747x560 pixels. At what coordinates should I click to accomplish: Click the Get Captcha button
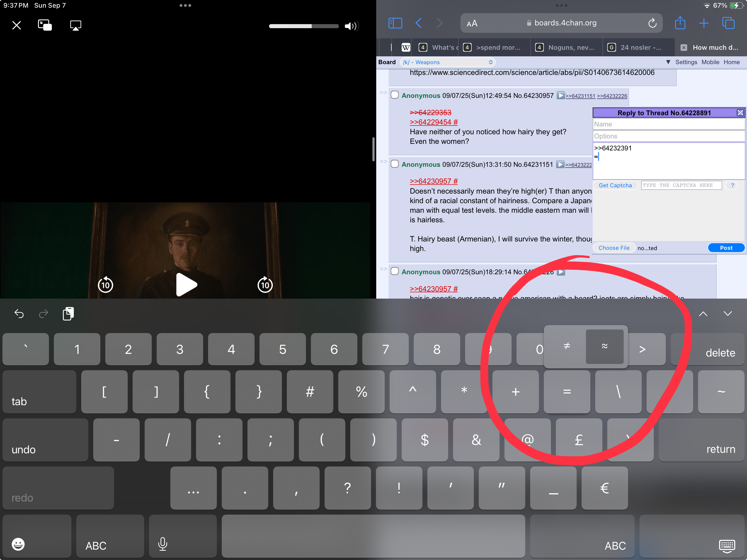(x=615, y=185)
